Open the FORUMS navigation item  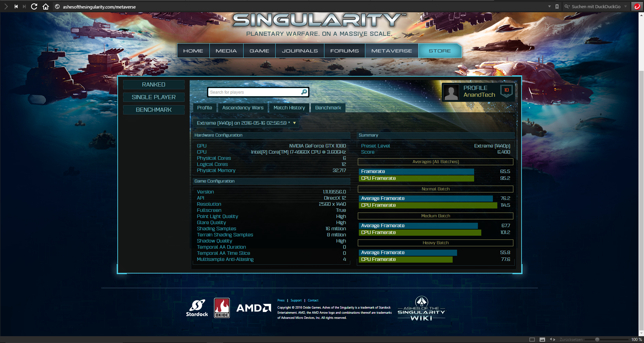tap(345, 51)
